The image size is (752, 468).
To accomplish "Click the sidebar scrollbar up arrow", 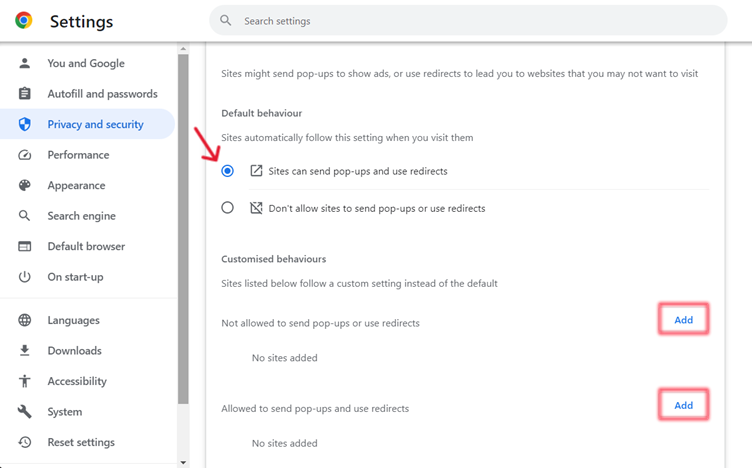I will 183,49.
